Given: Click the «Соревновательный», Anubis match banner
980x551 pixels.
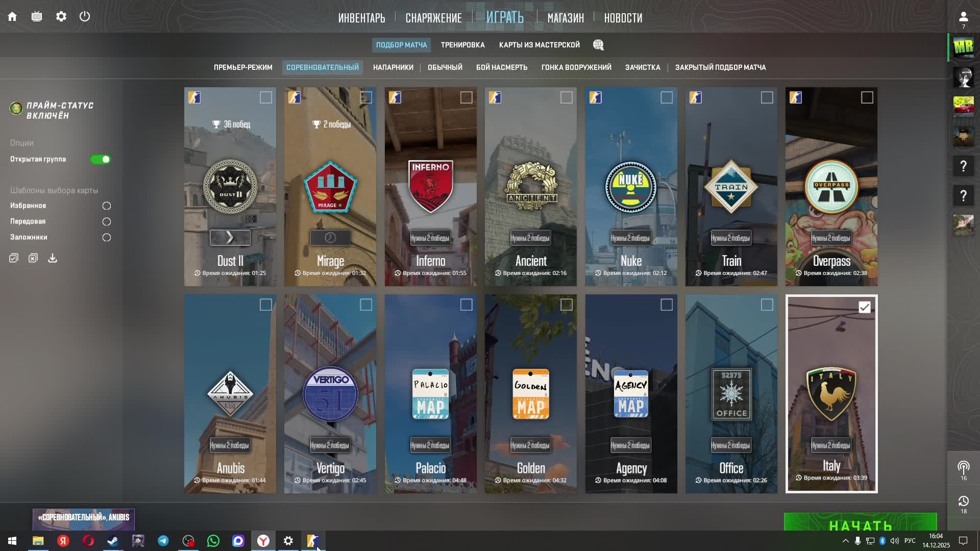Looking at the screenshot, I should tap(84, 519).
